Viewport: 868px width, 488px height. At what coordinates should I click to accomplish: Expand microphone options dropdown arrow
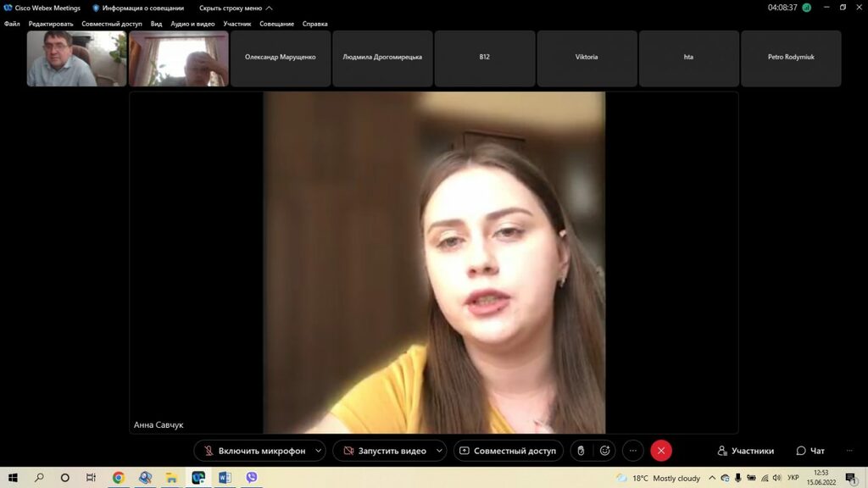319,451
